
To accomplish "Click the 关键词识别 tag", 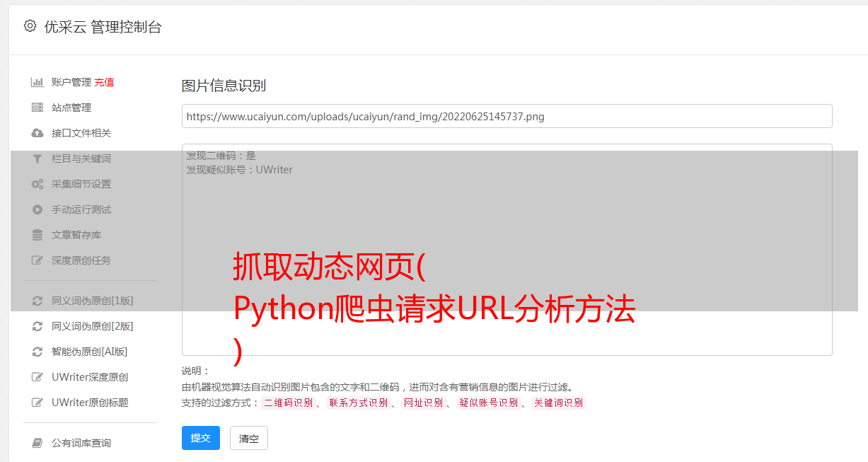I will 559,403.
